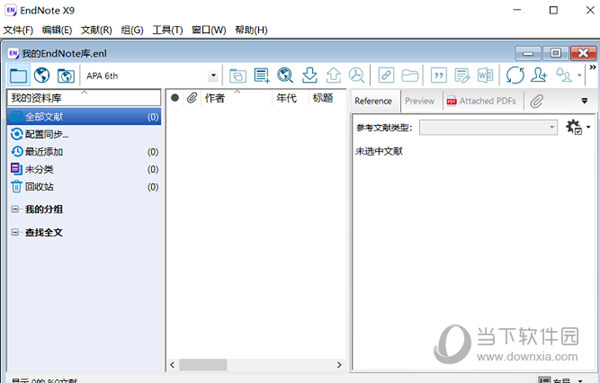This screenshot has height=383, width=600.
Task: Click Open Link chain icon
Action: tap(386, 75)
